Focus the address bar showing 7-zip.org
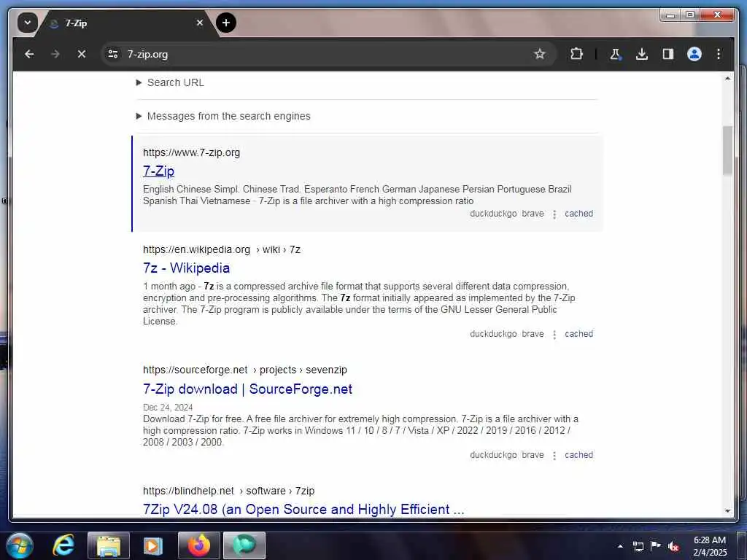The height and width of the screenshot is (560, 747). [329, 54]
